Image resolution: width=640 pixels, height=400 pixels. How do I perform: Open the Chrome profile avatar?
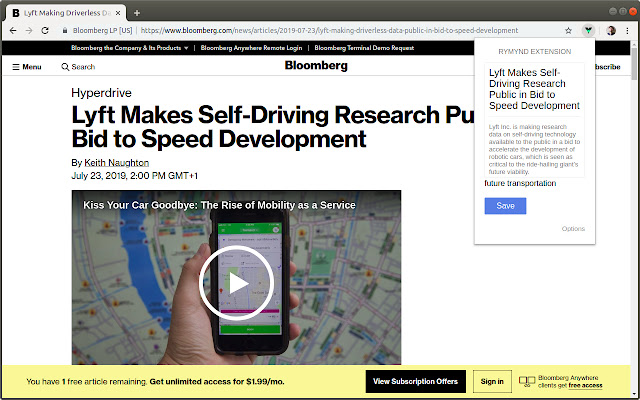pos(611,31)
